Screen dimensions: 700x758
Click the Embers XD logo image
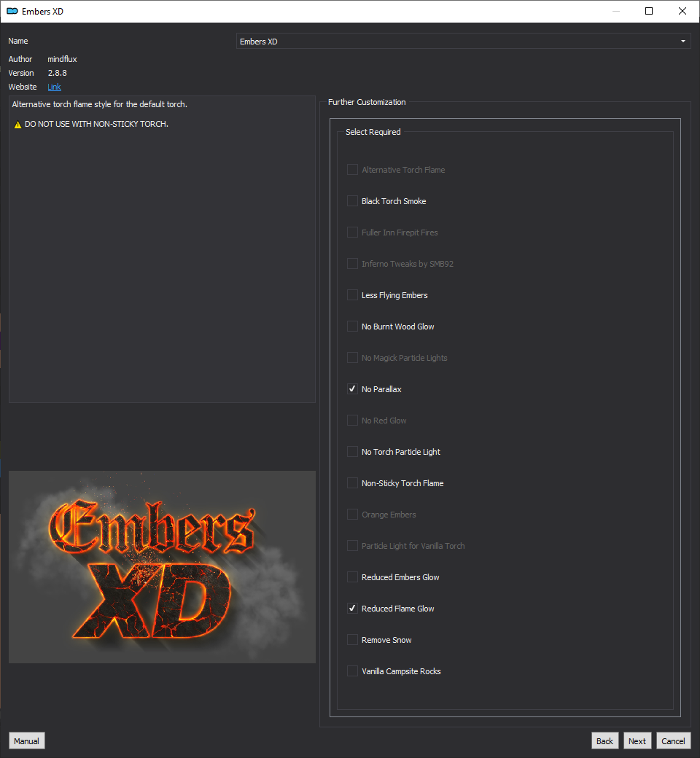click(162, 567)
